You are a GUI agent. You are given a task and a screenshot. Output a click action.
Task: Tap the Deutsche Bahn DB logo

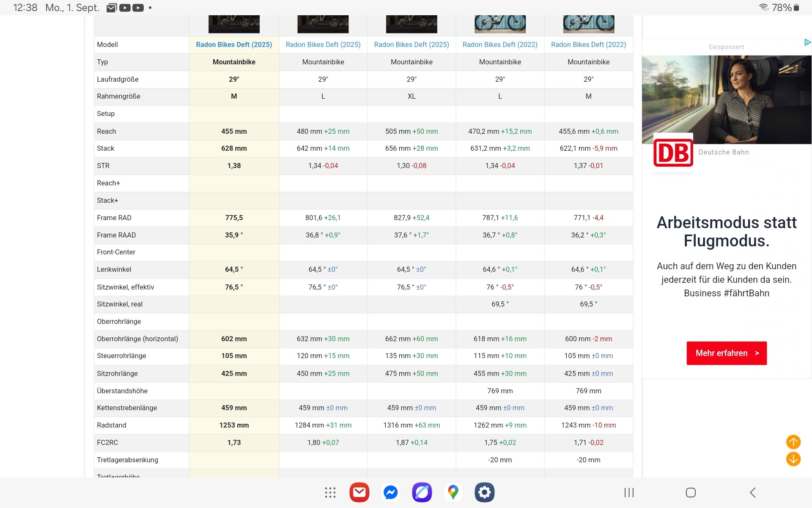pyautogui.click(x=673, y=152)
